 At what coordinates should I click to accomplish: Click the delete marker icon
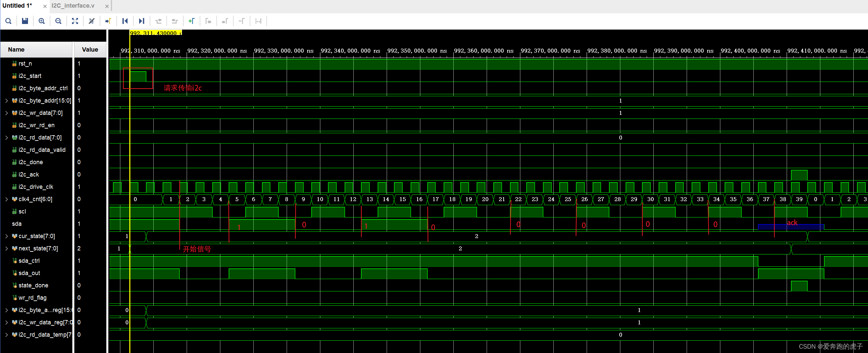point(242,21)
